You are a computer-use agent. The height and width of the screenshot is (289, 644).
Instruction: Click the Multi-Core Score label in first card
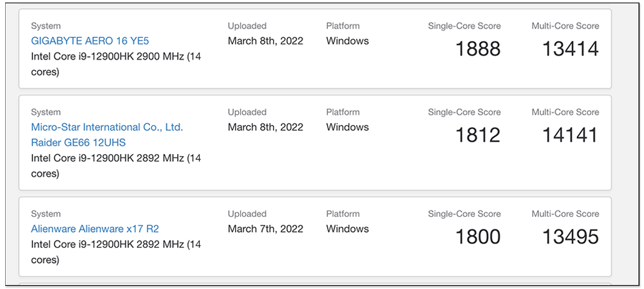pos(565,26)
